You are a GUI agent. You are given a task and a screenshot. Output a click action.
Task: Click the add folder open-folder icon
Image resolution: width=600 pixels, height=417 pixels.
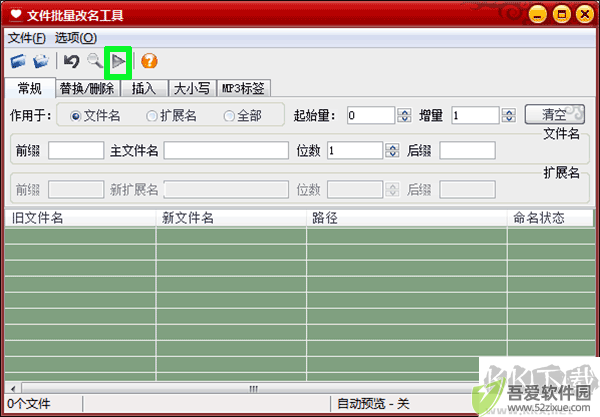pyautogui.click(x=41, y=61)
